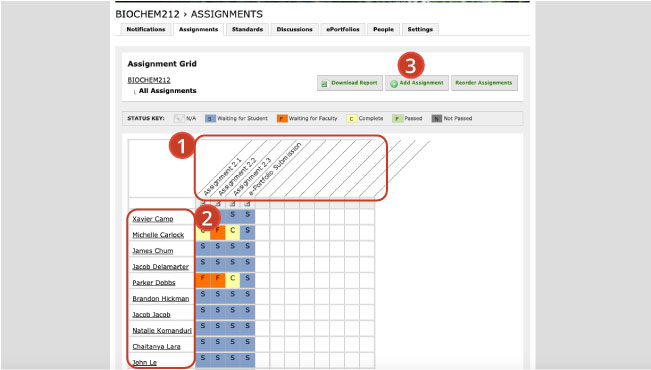Click the edit icon under e-Portfolio Submission
This screenshot has height=370, width=651.
pyautogui.click(x=247, y=203)
